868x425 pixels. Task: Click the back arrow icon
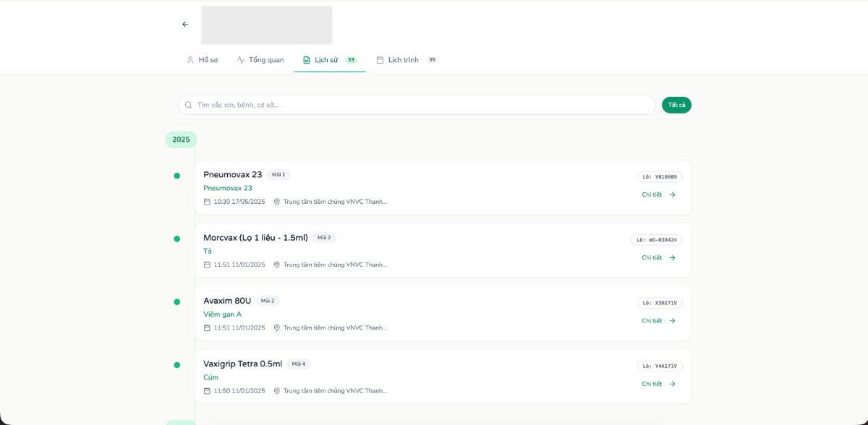185,25
